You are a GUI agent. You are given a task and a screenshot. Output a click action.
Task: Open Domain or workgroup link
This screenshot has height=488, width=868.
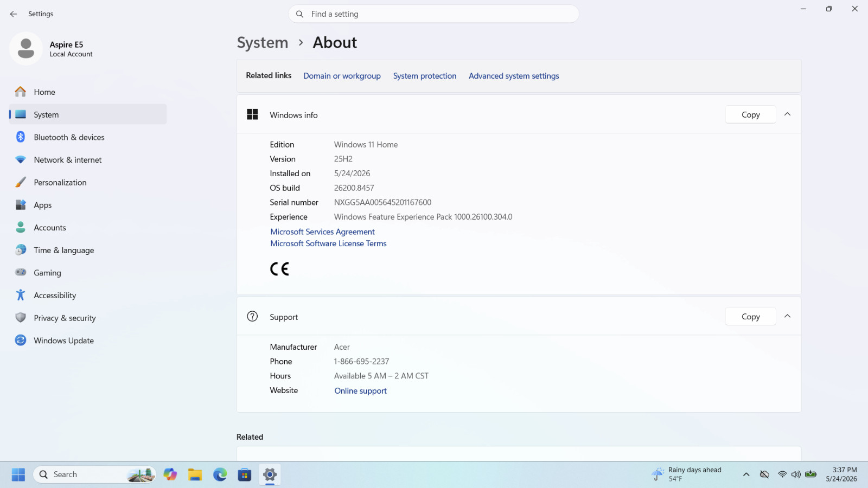point(342,76)
